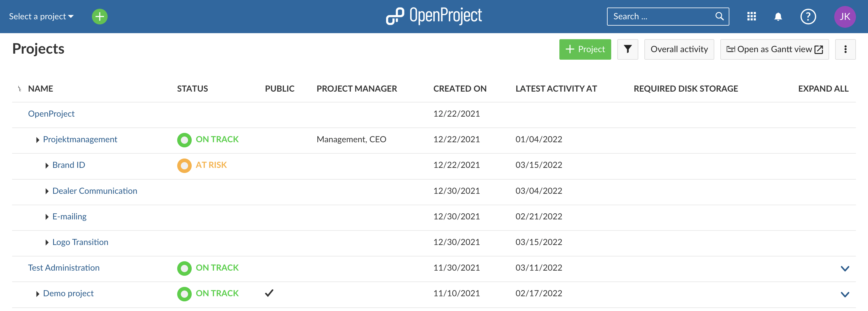Open the Dealer Communication link

[x=95, y=191]
